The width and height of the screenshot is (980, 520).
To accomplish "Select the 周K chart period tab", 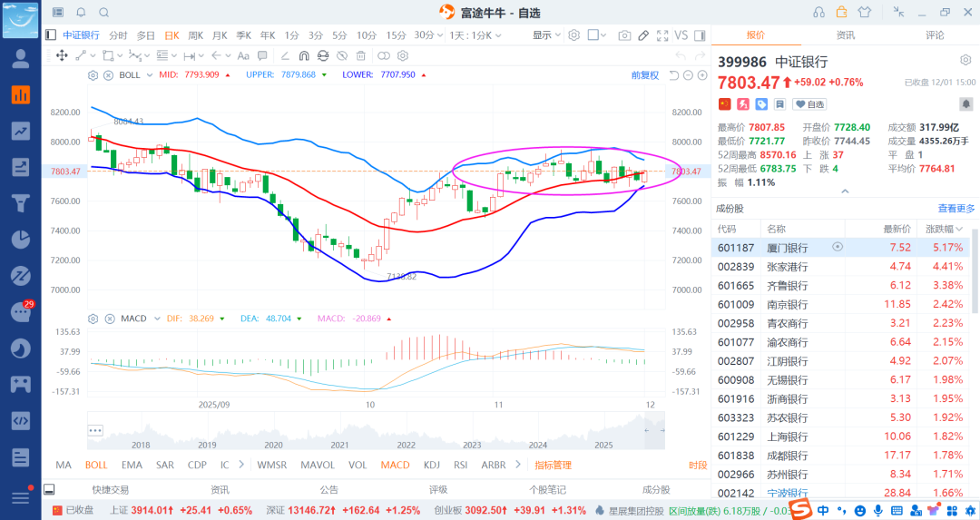I will [x=195, y=35].
